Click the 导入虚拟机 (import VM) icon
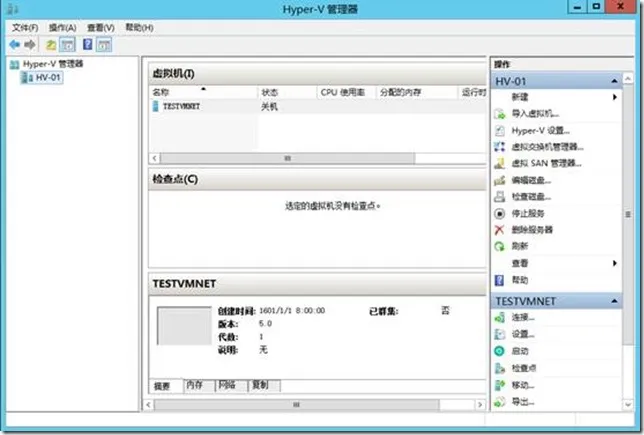 coord(499,114)
